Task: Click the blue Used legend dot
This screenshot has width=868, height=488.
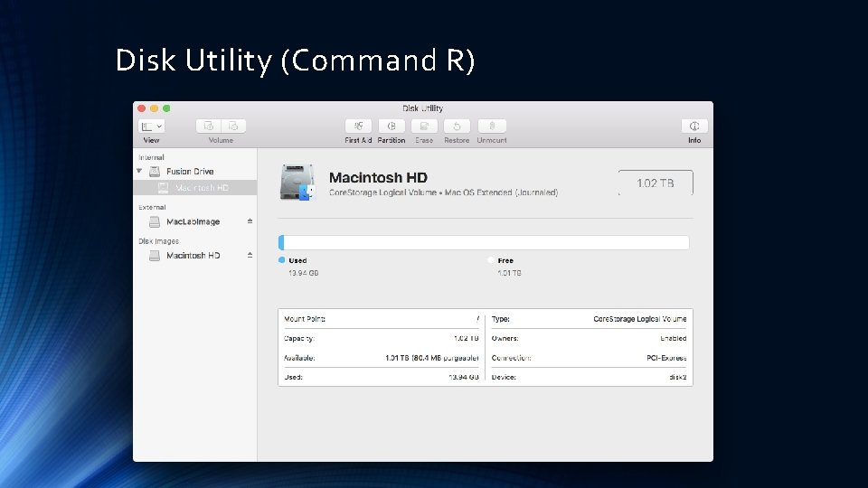Action: (282, 260)
